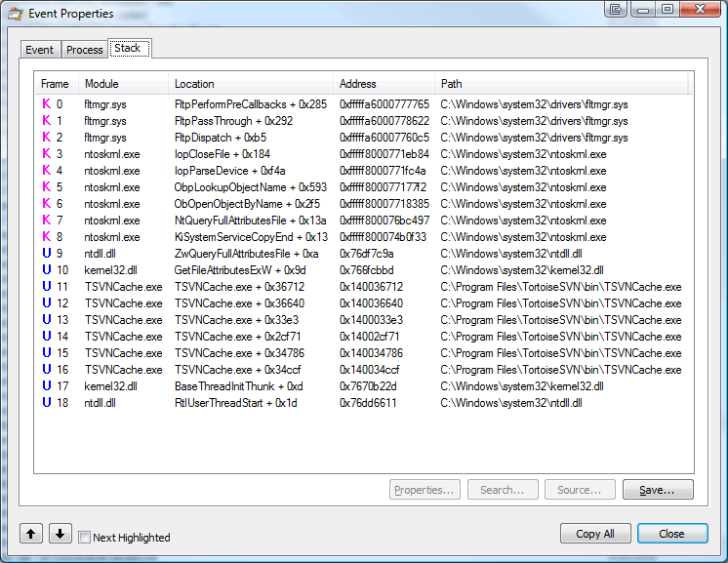Select 'RtlUserThreadStart + 0x1d' cell

[x=236, y=403]
